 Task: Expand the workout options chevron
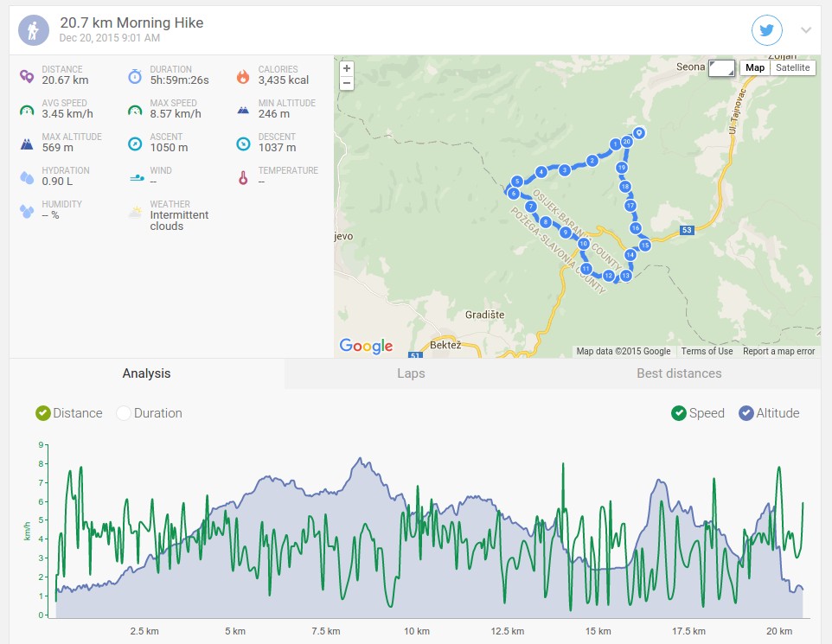pos(806,30)
